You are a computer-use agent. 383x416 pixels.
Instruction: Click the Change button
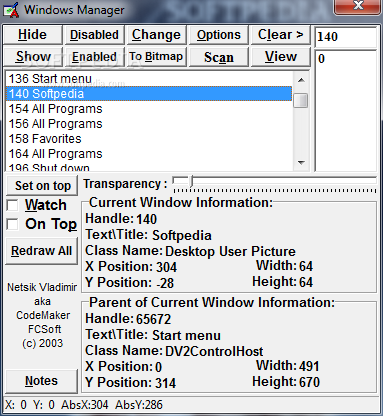(x=156, y=35)
